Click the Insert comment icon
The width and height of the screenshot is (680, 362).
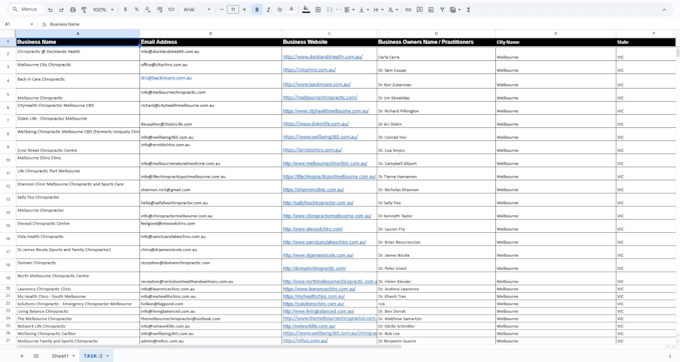point(419,10)
